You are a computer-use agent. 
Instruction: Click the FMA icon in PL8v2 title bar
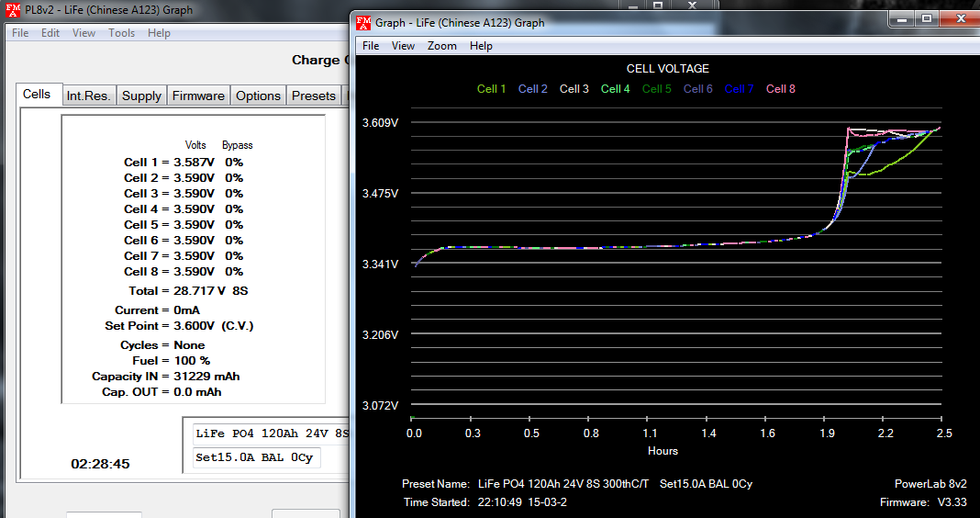(13, 10)
